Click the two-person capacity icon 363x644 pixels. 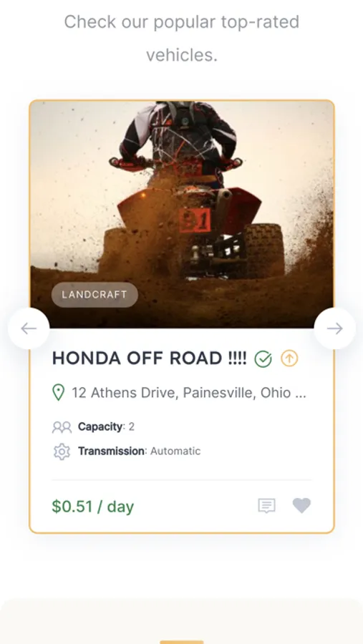tap(62, 427)
